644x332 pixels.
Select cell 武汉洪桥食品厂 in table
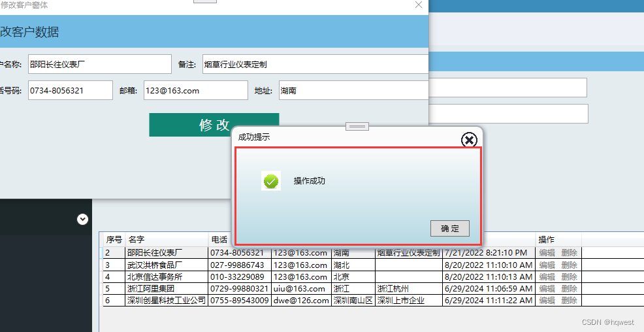point(167,265)
